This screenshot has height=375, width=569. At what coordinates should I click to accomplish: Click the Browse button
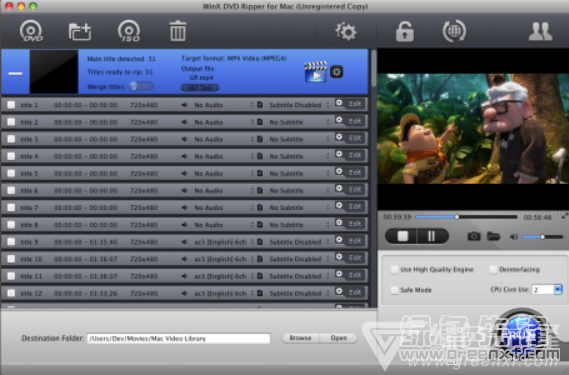click(x=300, y=338)
